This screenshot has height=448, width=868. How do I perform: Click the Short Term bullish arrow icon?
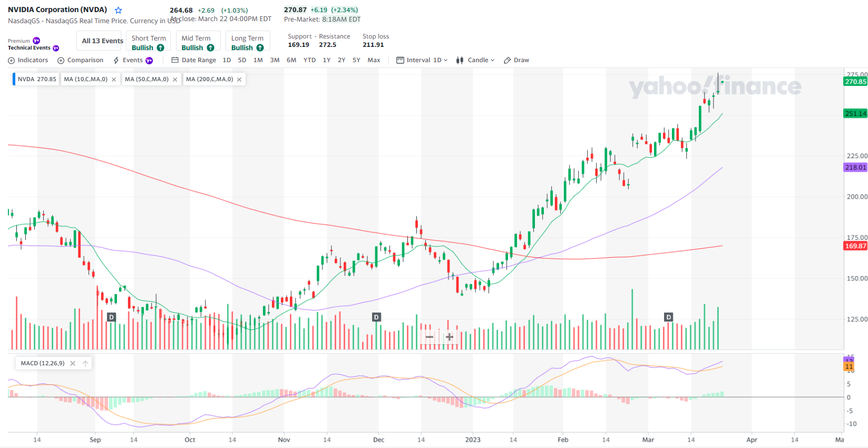click(x=160, y=47)
